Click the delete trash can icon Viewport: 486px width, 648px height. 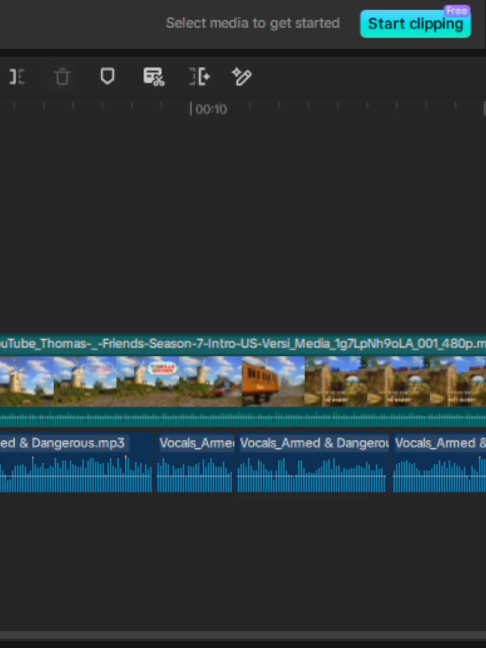(62, 77)
